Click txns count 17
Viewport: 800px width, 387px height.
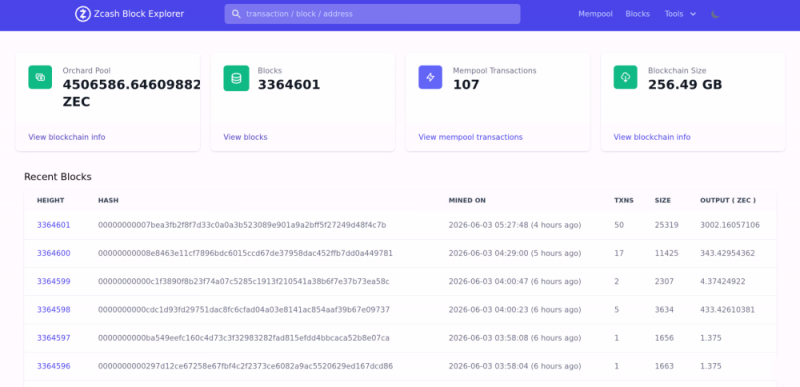pos(619,253)
